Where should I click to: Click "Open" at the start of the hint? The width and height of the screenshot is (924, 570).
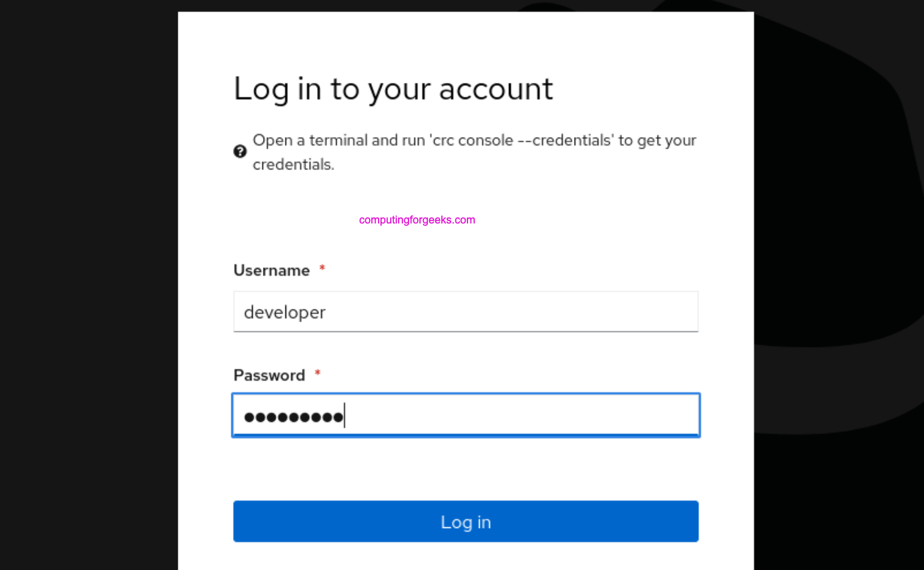click(x=273, y=140)
